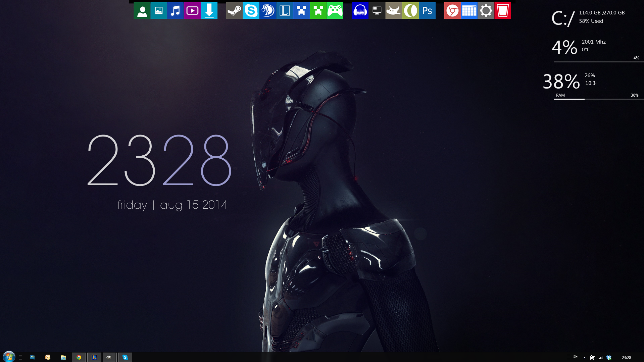The height and width of the screenshot is (362, 644).
Task: Launch Skype from the top dock
Action: (x=251, y=11)
